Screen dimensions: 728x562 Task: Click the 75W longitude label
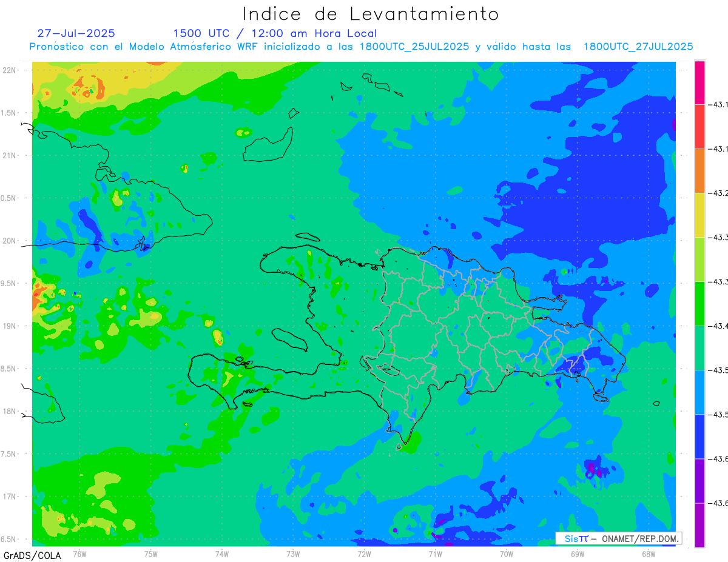(151, 554)
